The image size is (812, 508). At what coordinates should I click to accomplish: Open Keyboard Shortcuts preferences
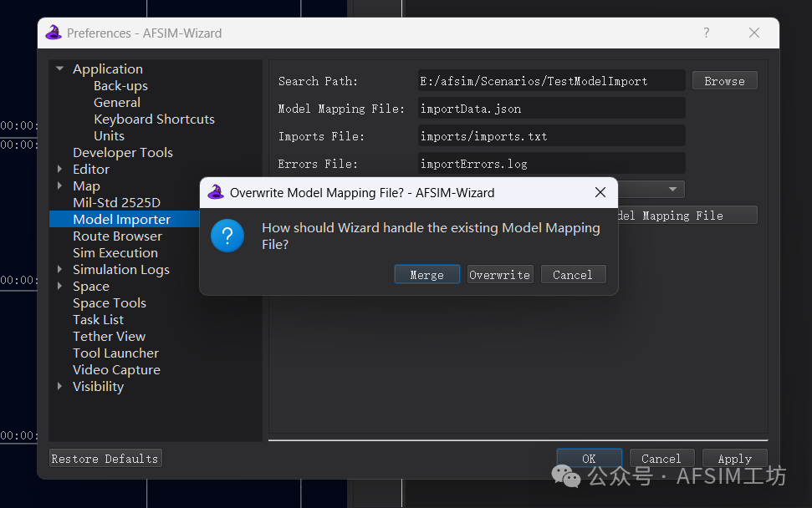click(155, 119)
